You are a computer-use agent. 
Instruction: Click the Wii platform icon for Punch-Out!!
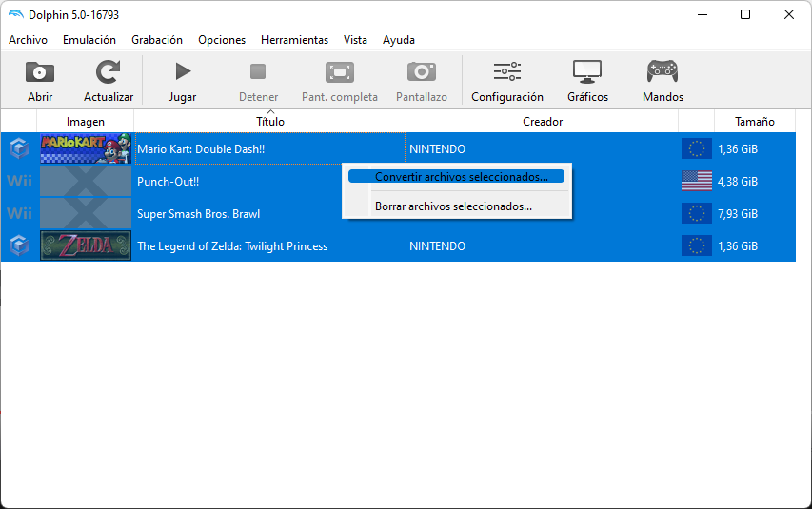pyautogui.click(x=19, y=181)
